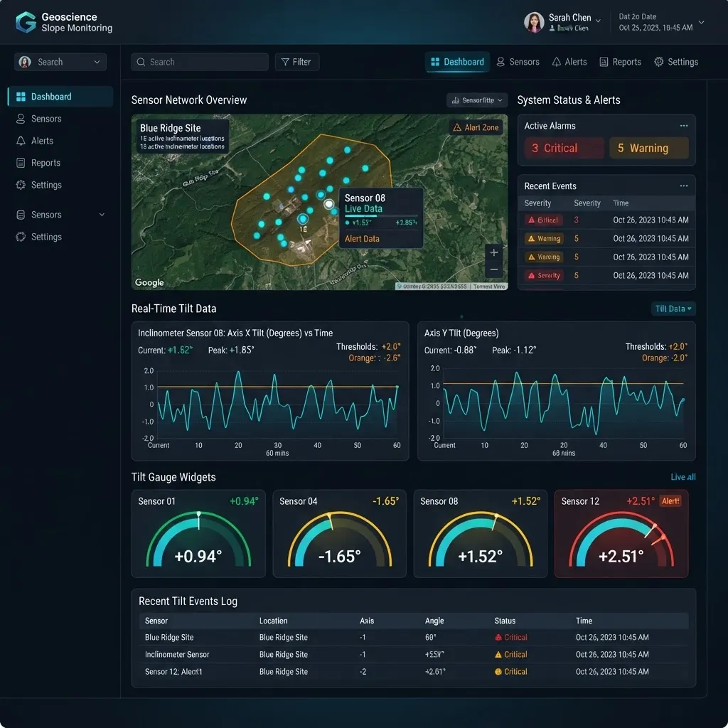The width and height of the screenshot is (728, 728).
Task: Click the selected white sensor marker on map
Action: [x=328, y=204]
